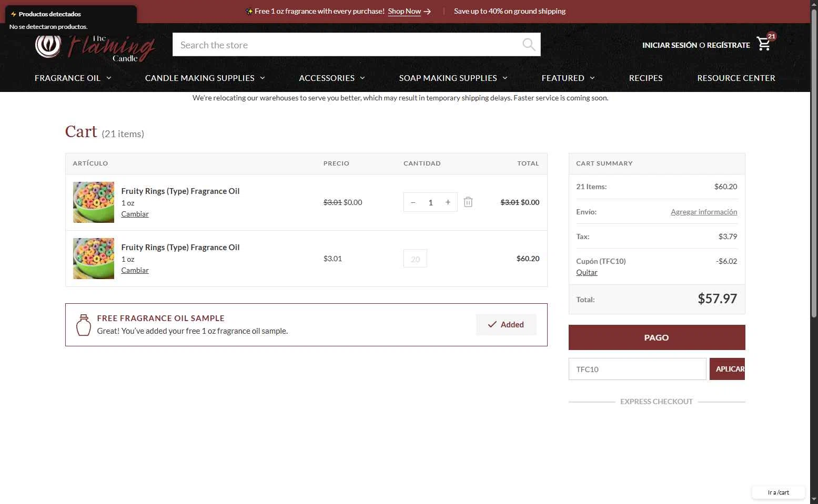Open the Resource Center page
This screenshot has height=504, width=818.
[x=736, y=78]
